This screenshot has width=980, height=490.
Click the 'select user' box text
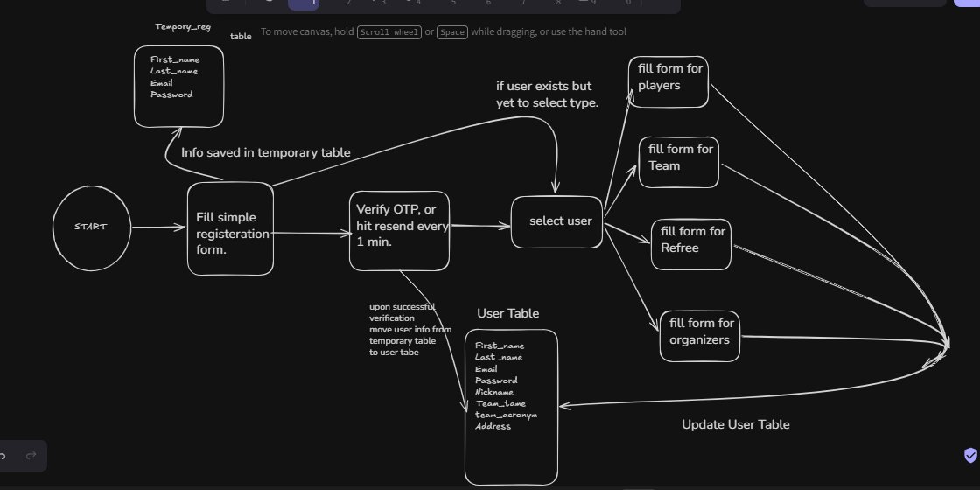point(560,220)
